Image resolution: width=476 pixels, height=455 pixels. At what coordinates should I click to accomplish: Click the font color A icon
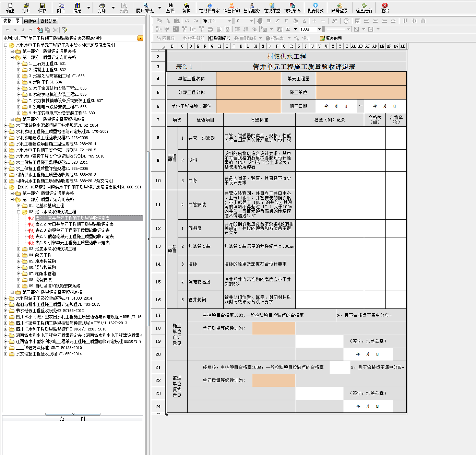tap(304, 21)
